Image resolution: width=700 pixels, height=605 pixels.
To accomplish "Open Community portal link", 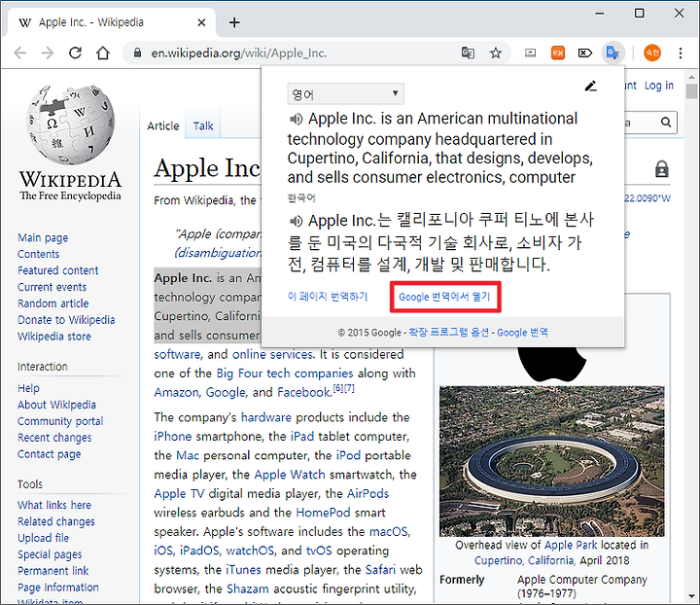I will 60,421.
